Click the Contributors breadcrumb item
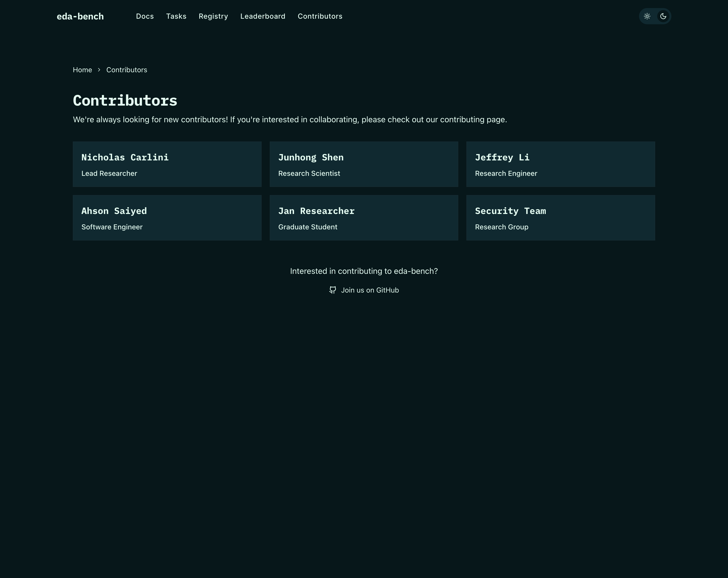728x578 pixels. 127,70
